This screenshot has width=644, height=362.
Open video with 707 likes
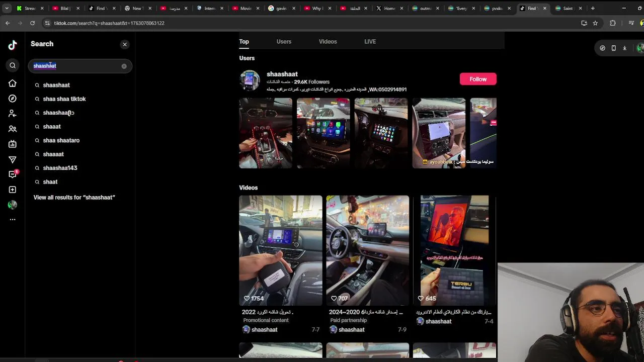point(368,250)
